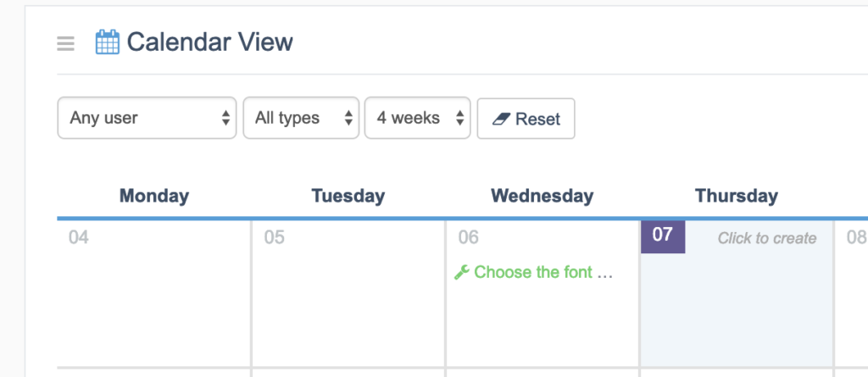Open the Any user dropdown
Viewport: 868px width, 377px height.
pyautogui.click(x=147, y=118)
